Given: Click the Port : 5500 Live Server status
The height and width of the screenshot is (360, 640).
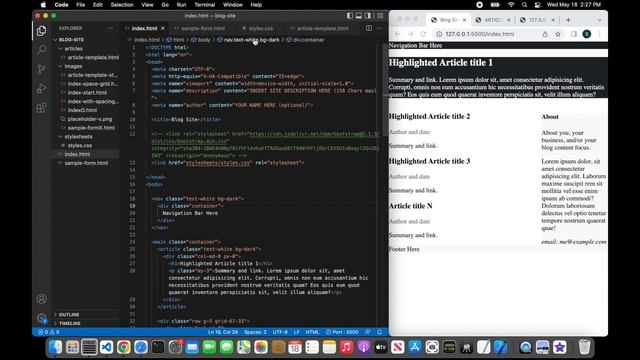Looking at the screenshot, I should (x=342, y=332).
